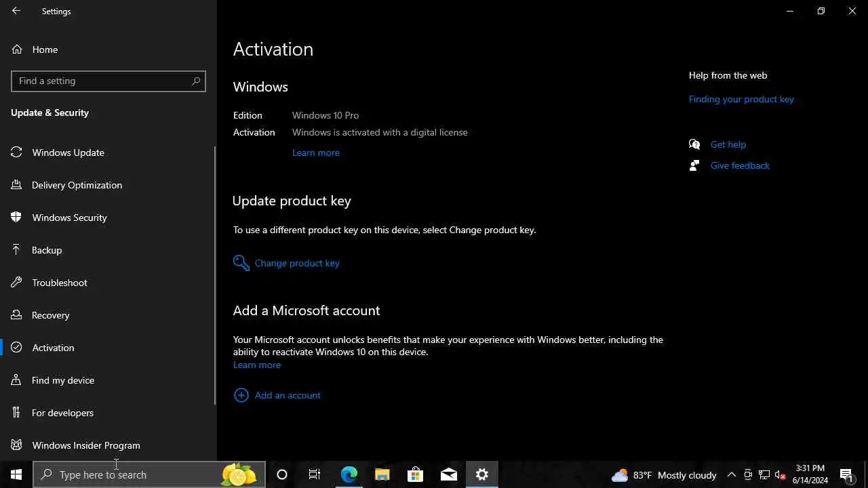Launch Microsoft Edge from the taskbar

coord(349,475)
